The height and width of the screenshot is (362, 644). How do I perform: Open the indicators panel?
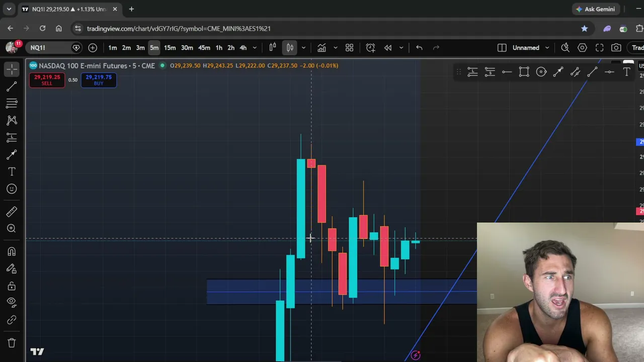pyautogui.click(x=321, y=48)
